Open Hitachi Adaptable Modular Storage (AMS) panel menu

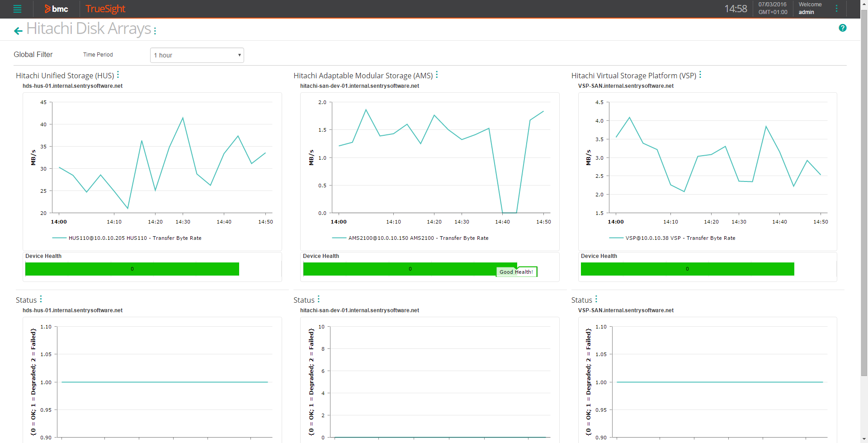coord(437,75)
